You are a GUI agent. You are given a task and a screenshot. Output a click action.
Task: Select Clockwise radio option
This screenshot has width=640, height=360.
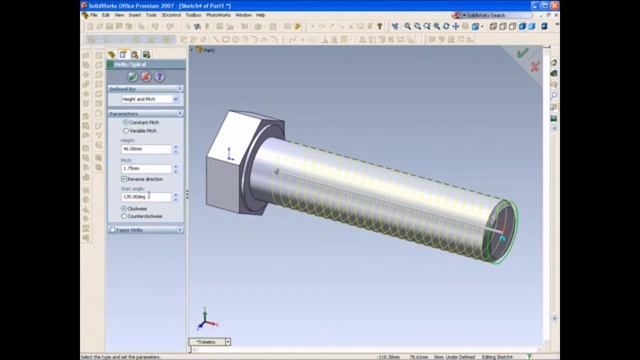124,209
